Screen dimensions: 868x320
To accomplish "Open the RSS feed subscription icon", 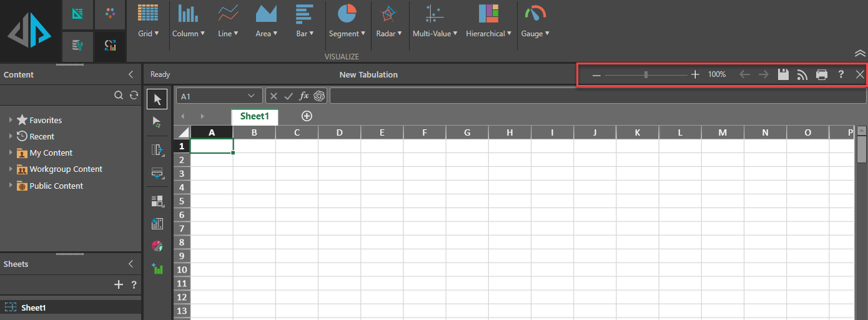I will [802, 74].
